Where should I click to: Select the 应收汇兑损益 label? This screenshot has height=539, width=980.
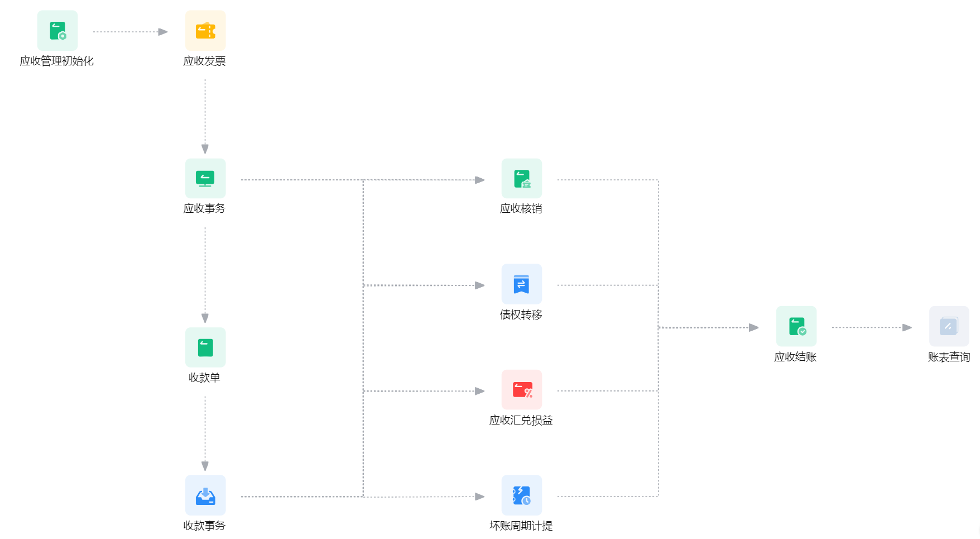pyautogui.click(x=521, y=420)
